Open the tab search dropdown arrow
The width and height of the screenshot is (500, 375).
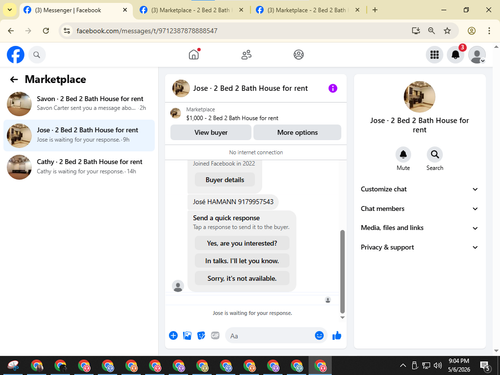point(10,10)
